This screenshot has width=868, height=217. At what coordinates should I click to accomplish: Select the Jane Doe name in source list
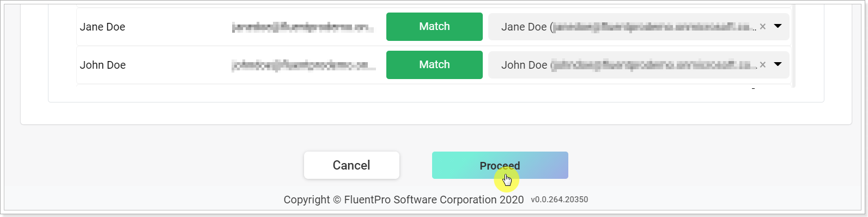[102, 27]
